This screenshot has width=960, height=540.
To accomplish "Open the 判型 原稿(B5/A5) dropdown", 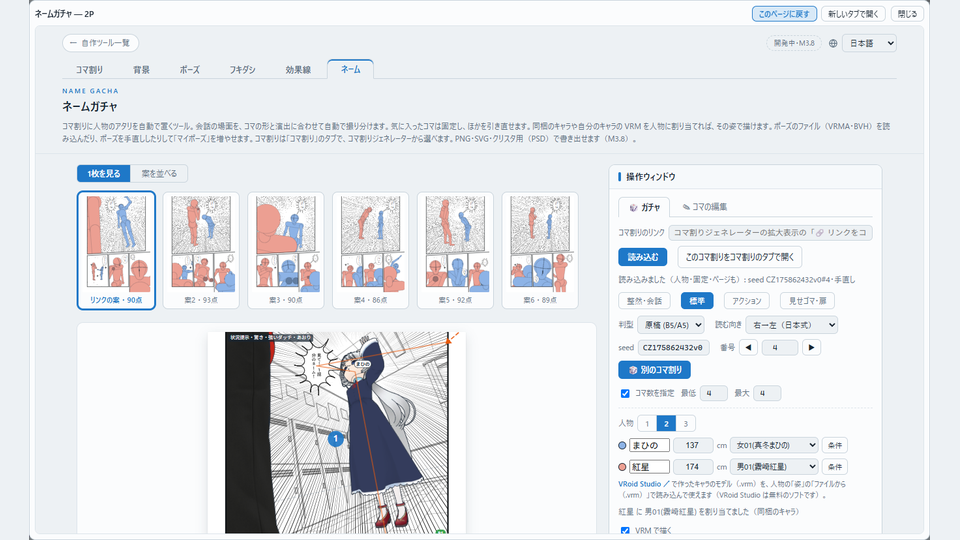I will pos(670,324).
